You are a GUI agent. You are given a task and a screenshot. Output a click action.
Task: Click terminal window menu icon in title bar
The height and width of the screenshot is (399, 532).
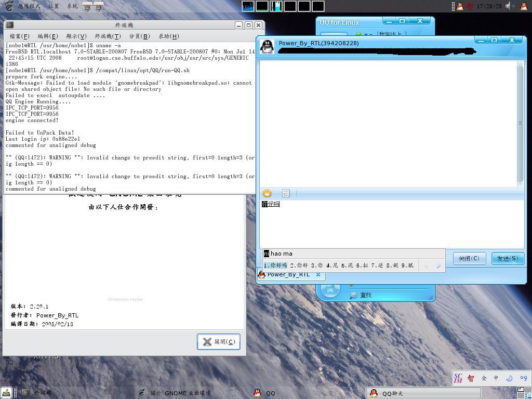pyautogui.click(x=10, y=25)
